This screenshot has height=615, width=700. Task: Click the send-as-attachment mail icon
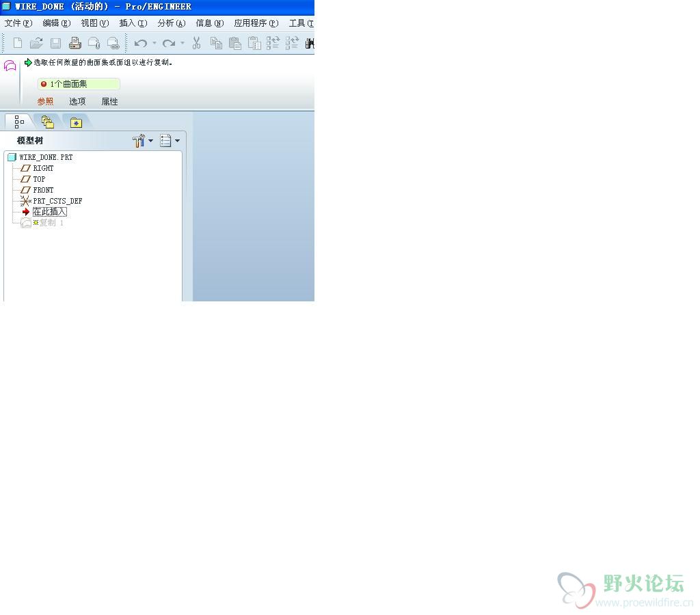tap(94, 43)
